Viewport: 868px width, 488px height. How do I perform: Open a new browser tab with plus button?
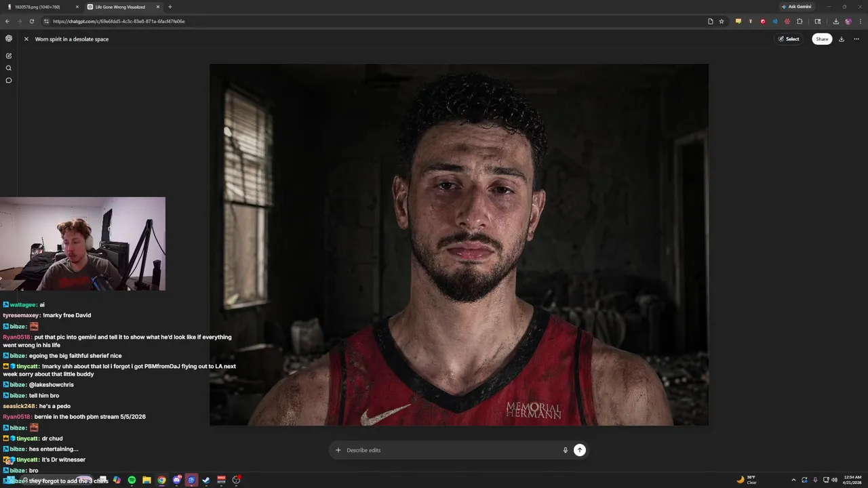[170, 7]
